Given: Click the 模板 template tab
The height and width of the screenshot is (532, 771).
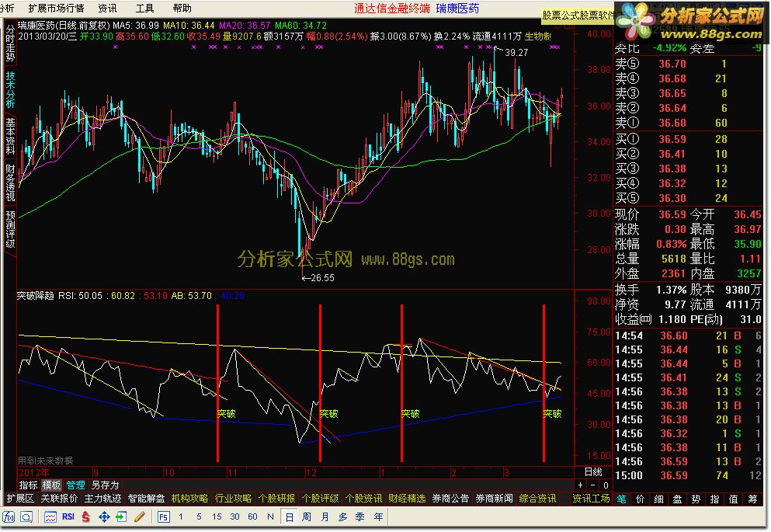Looking at the screenshot, I should pyautogui.click(x=51, y=485).
